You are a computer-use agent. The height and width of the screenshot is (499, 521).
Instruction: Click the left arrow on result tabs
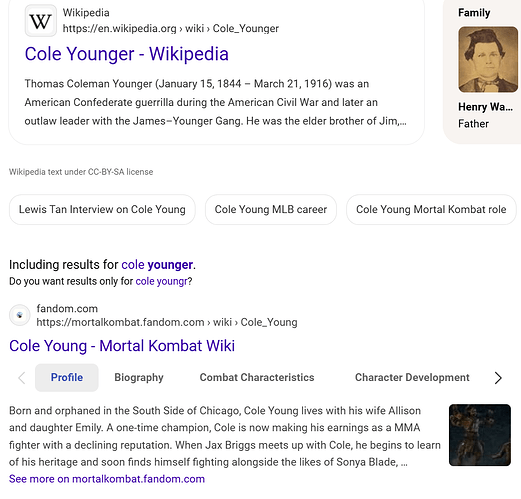(x=22, y=378)
